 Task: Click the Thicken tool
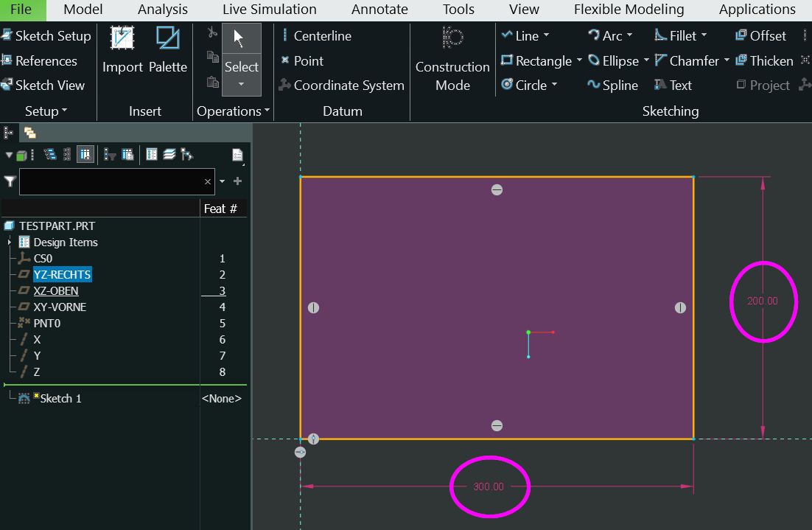coord(763,61)
